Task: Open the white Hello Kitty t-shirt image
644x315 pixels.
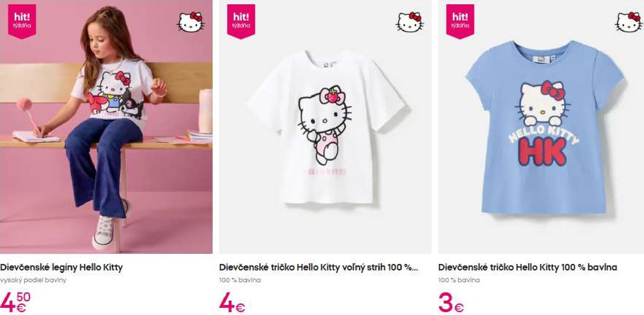Action: click(325, 127)
